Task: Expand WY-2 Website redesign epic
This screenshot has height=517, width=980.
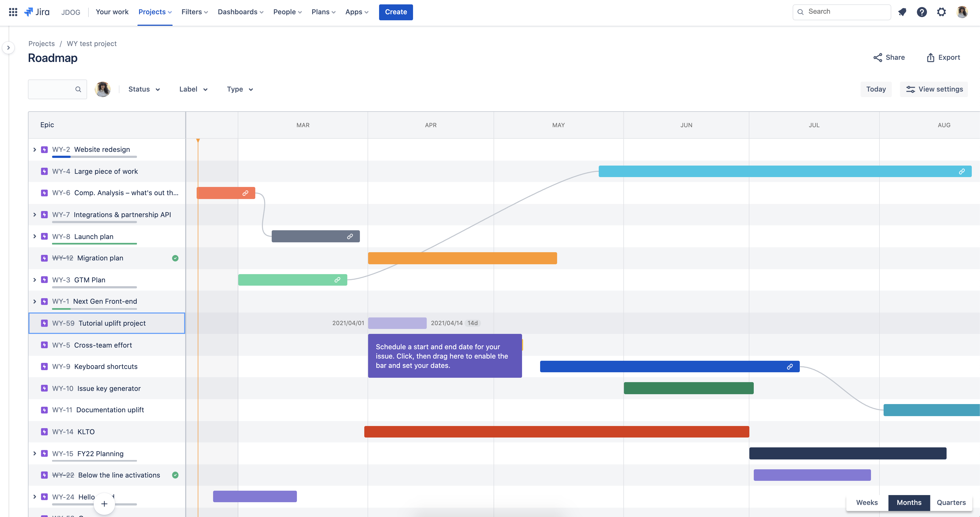Action: (x=34, y=149)
